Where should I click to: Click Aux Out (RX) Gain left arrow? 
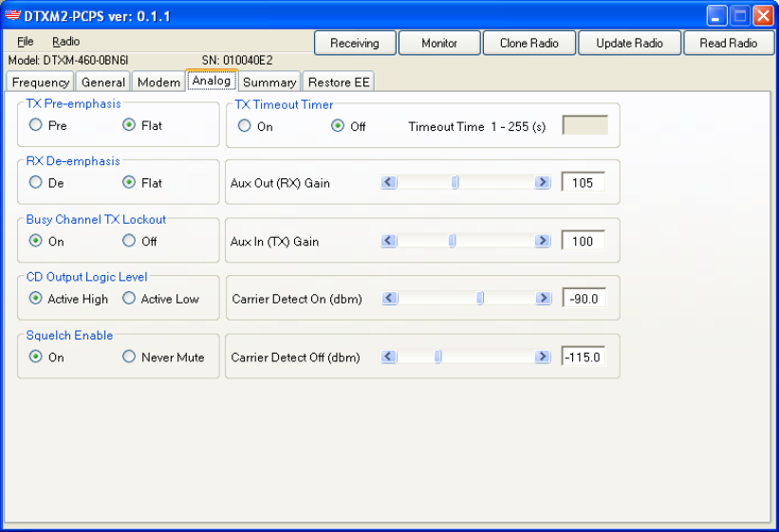coord(389,182)
